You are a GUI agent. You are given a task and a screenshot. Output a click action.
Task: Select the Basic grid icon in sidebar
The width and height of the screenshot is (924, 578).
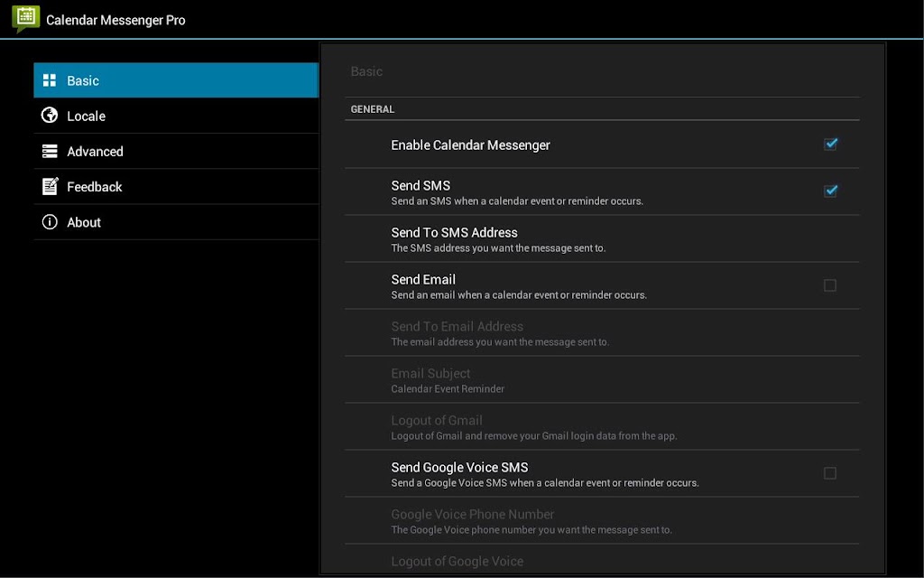(50, 80)
